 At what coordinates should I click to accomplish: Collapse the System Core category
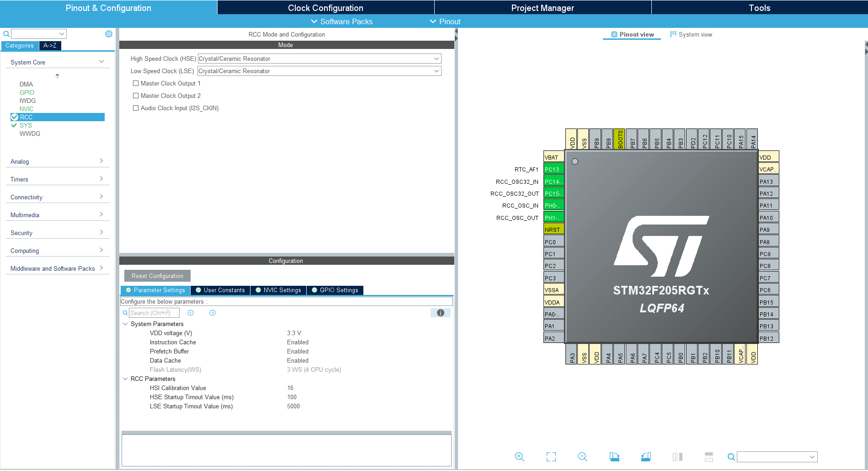tap(102, 62)
